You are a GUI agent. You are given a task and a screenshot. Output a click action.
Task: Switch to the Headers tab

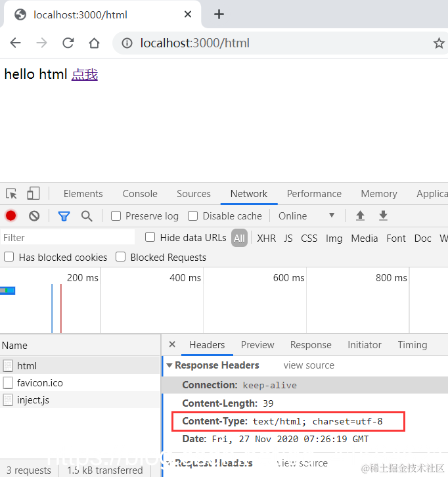point(207,345)
